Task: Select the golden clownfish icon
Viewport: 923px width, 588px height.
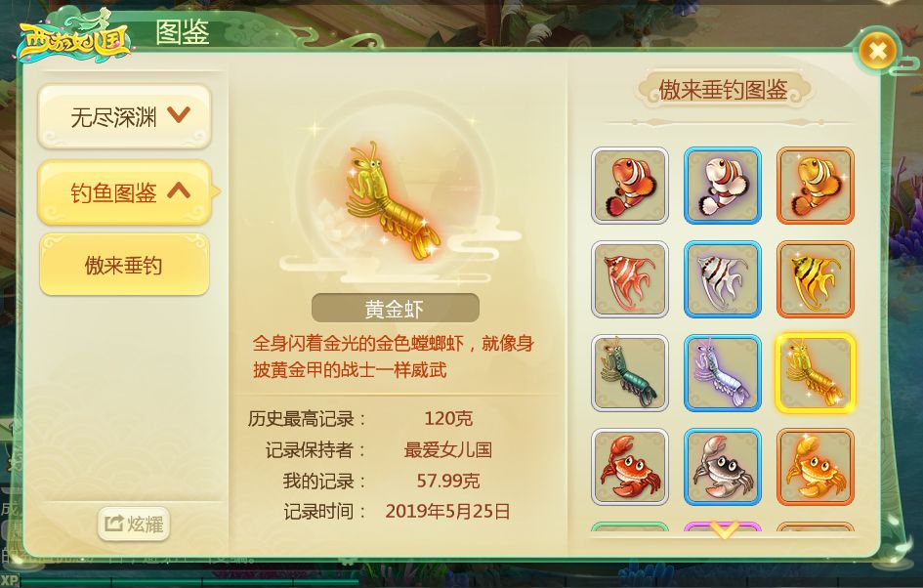Action: pyautogui.click(x=816, y=186)
